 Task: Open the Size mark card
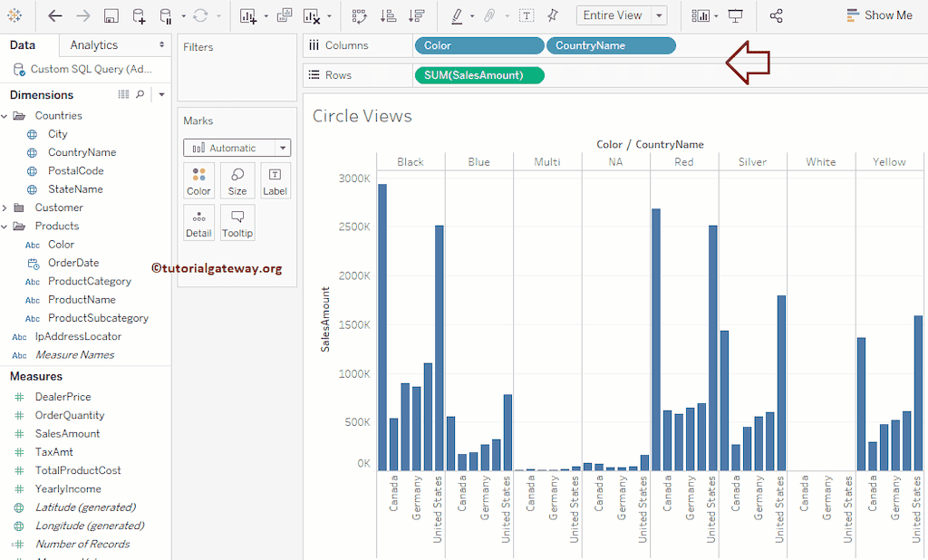237,180
